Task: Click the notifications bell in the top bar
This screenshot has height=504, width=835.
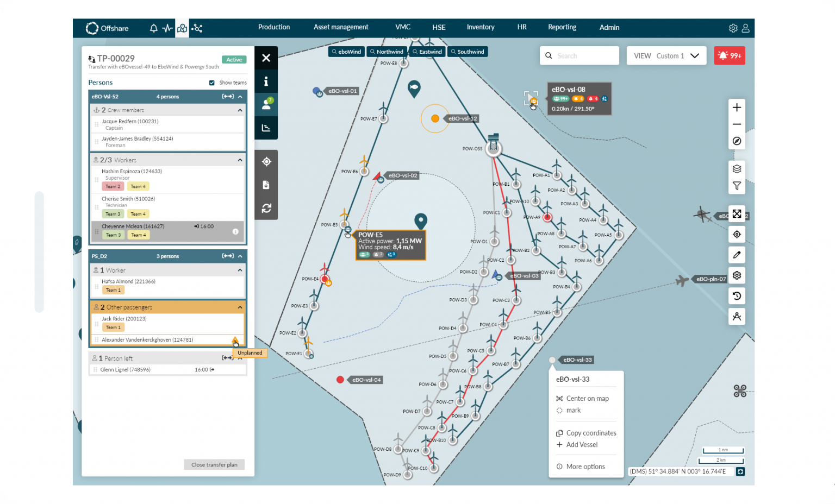Action: tap(153, 28)
